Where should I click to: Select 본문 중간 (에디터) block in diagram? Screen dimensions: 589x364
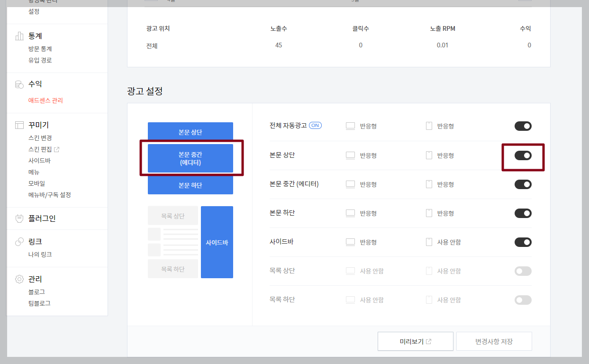(x=190, y=158)
